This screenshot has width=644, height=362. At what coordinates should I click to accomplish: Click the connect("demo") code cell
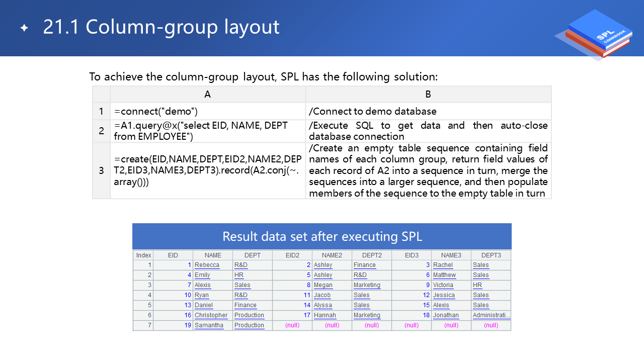pos(207,111)
